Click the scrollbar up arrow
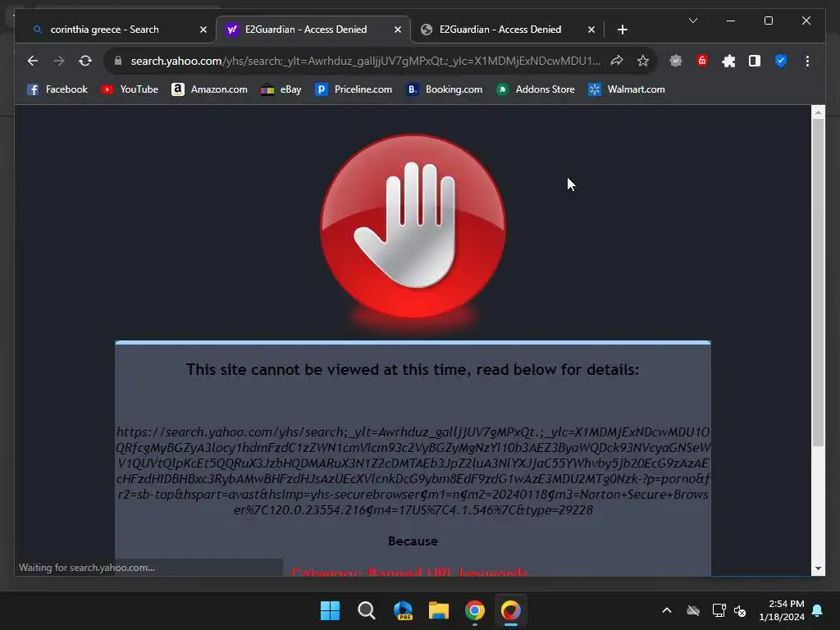The image size is (840, 630). click(818, 112)
